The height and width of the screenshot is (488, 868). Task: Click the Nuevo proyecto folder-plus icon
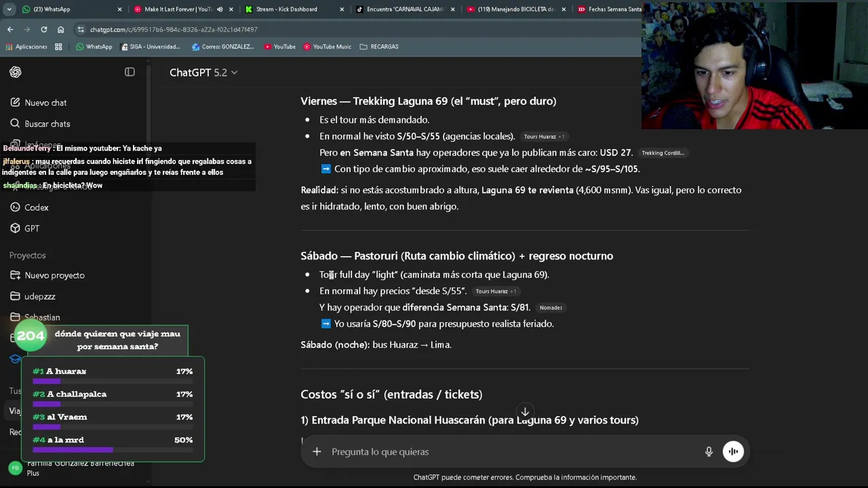(16, 276)
